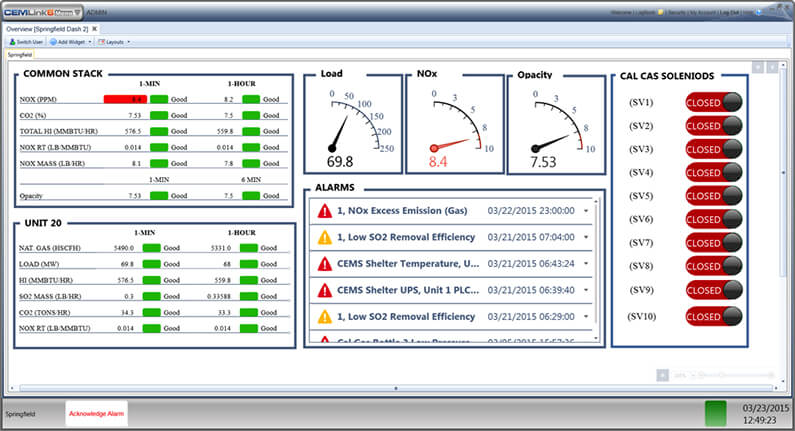Expand the Layouts dropdown arrow
The width and height of the screenshot is (795, 431).
[128, 42]
